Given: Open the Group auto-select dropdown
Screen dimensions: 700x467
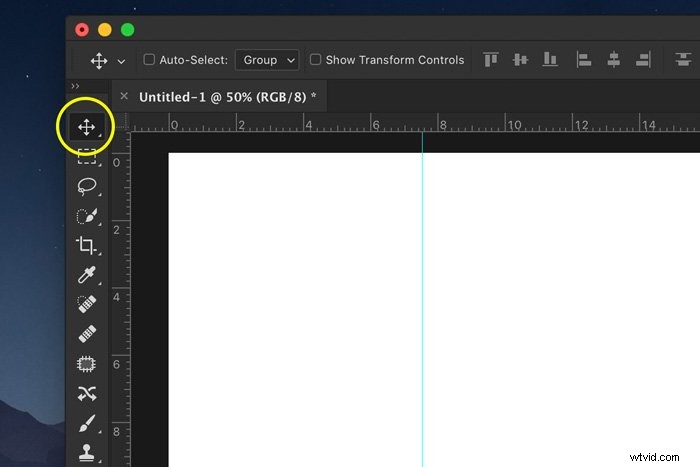Looking at the screenshot, I should 267,60.
